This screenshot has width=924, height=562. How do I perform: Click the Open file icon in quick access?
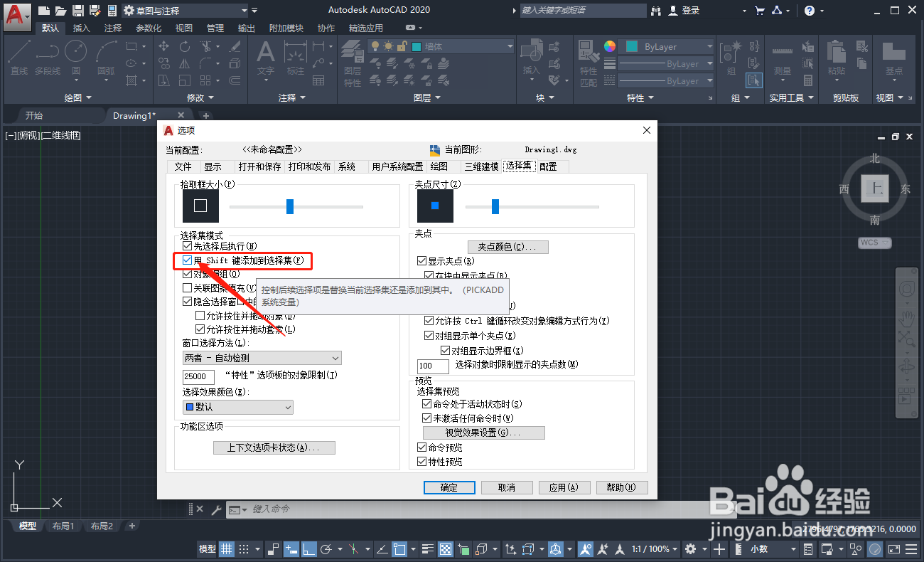[x=61, y=11]
